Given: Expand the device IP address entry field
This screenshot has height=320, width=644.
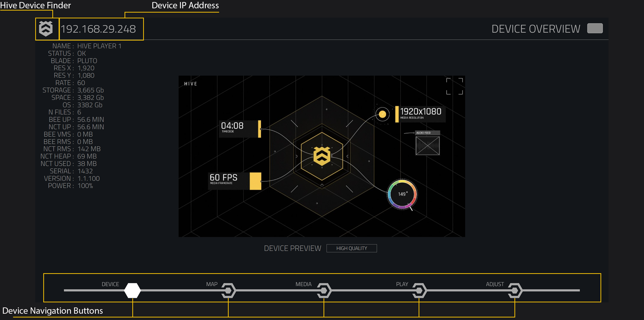Looking at the screenshot, I should [101, 29].
